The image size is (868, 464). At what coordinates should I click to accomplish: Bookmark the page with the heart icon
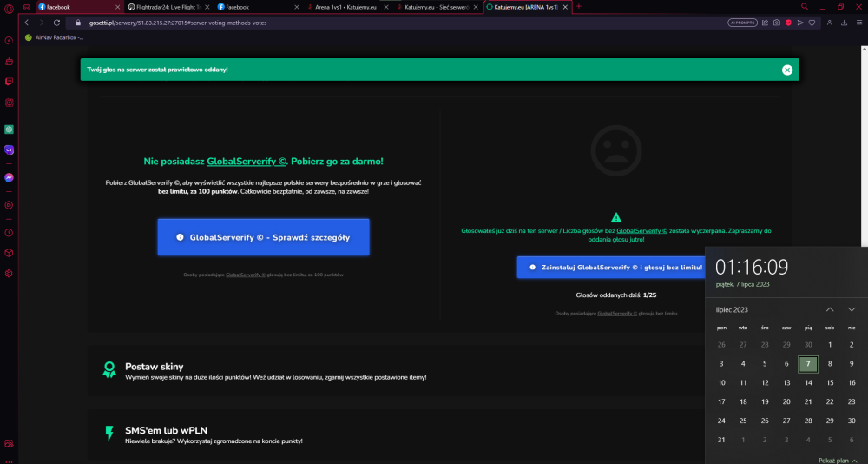(x=812, y=23)
